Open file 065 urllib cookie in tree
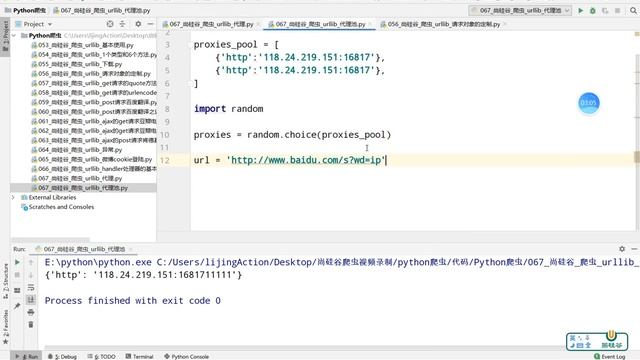Screen dimensions: 640x360 [x=92, y=159]
